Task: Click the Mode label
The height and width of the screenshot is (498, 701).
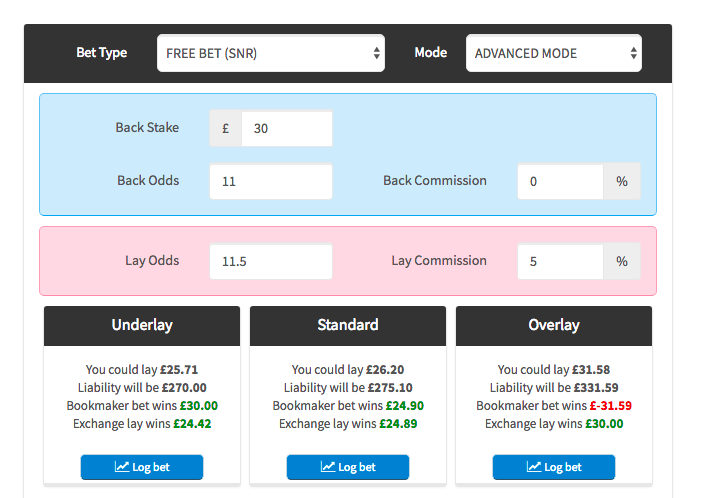Action: pyautogui.click(x=431, y=52)
